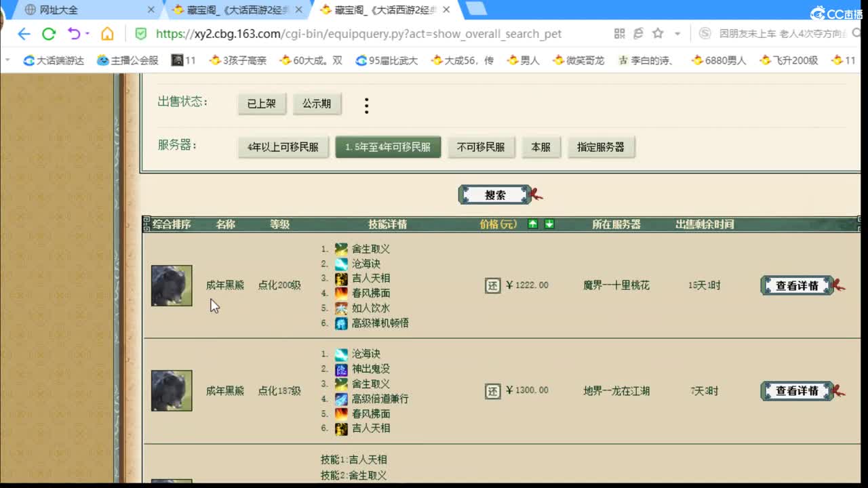Open a new browser tab
The height and width of the screenshot is (488, 868).
[x=476, y=9]
